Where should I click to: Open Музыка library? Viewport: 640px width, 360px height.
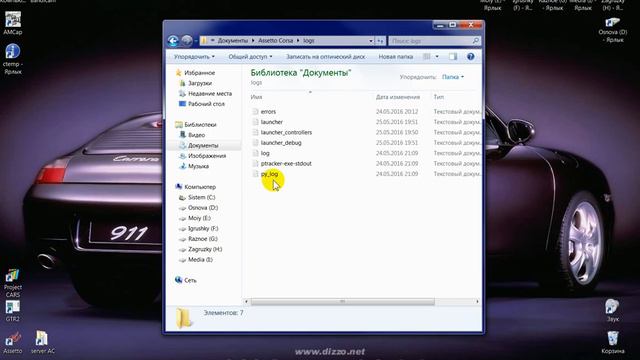click(198, 166)
